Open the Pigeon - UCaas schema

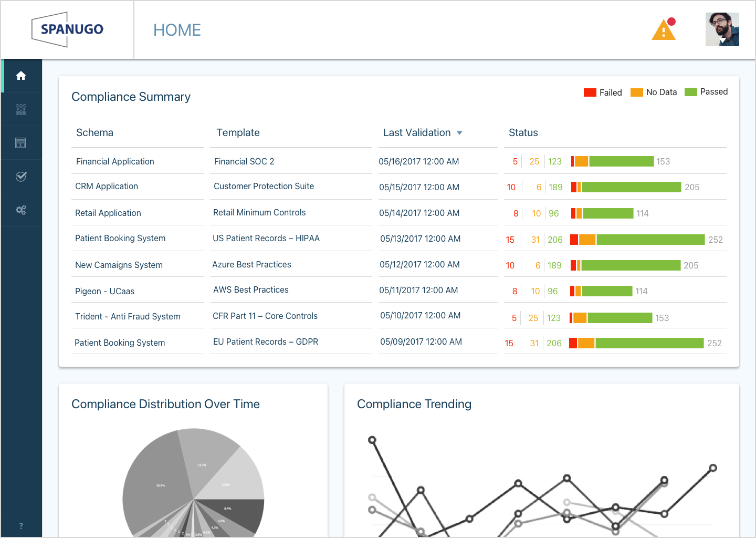104,291
